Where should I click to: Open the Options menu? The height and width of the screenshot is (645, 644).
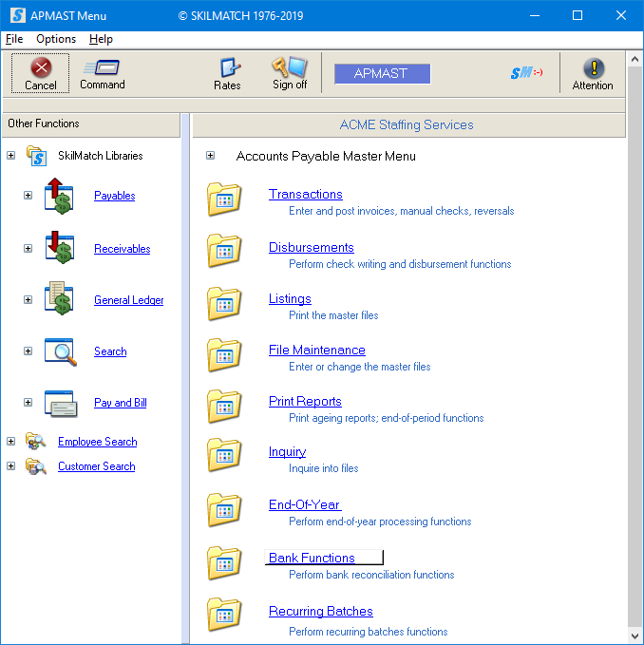click(x=56, y=39)
